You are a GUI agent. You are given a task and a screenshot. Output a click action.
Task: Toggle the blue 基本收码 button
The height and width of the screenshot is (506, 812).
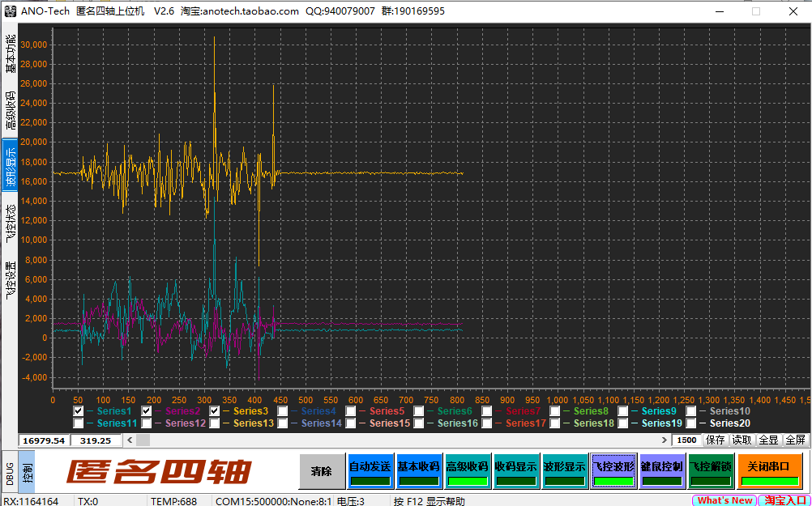pos(419,471)
